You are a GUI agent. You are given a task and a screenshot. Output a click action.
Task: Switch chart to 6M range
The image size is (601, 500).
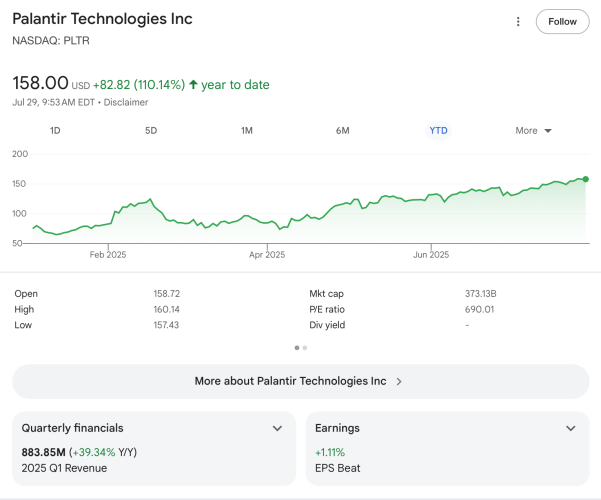[343, 131]
